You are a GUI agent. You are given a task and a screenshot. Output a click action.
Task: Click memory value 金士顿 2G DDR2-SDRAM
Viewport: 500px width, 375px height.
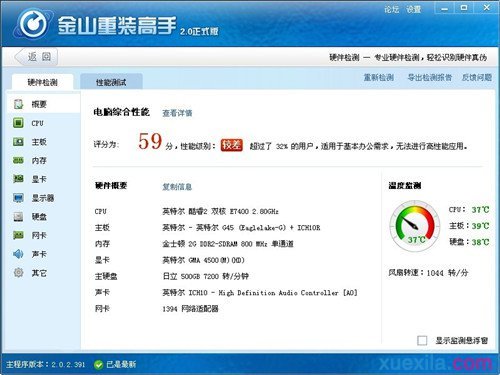click(228, 244)
